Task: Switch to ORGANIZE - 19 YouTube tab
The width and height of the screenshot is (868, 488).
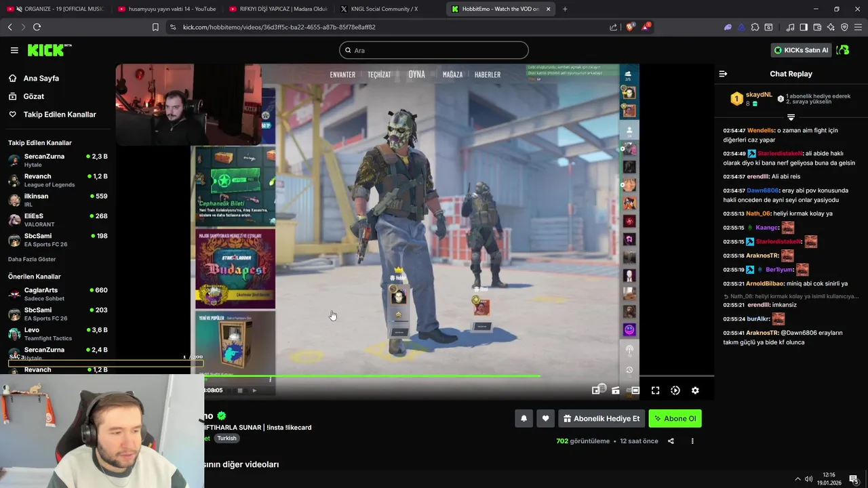Action: point(56,9)
